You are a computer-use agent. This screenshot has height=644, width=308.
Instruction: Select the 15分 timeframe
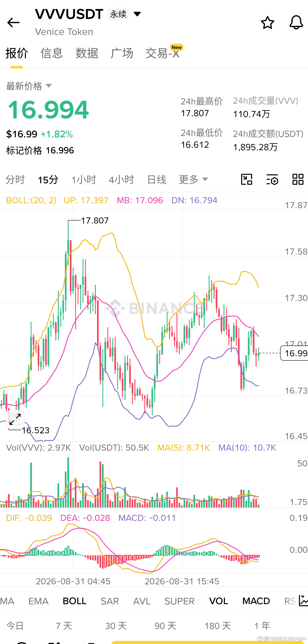[48, 179]
